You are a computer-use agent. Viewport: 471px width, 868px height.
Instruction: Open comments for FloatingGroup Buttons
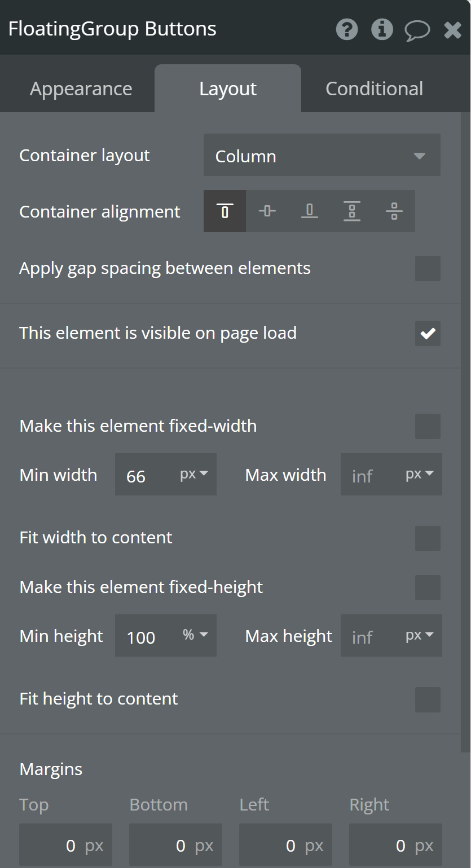pos(417,29)
